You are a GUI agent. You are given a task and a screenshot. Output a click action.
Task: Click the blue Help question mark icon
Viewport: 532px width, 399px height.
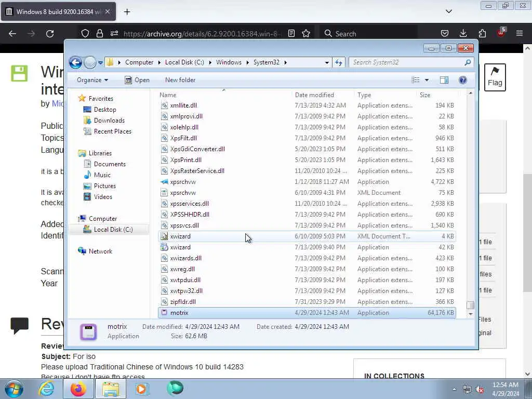pos(463,80)
